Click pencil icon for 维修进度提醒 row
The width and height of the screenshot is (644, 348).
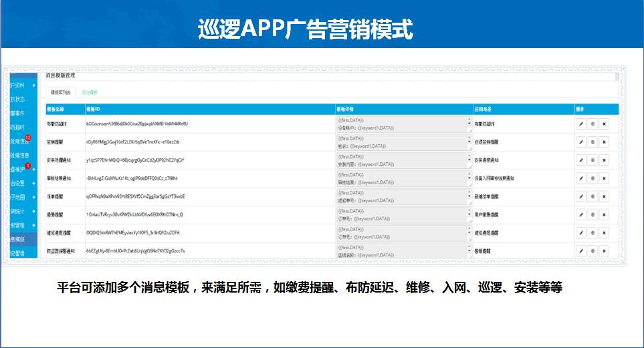click(581, 232)
